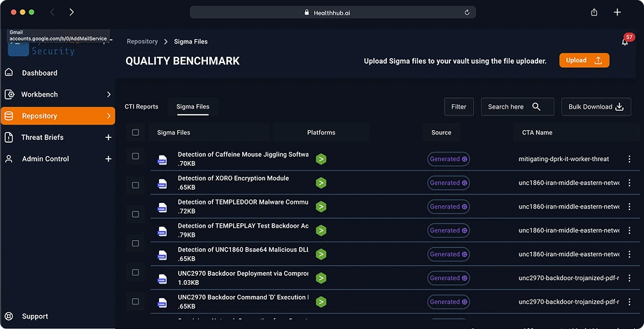This screenshot has height=329, width=644.
Task: Click the browser forward arrow
Action: coord(71,13)
